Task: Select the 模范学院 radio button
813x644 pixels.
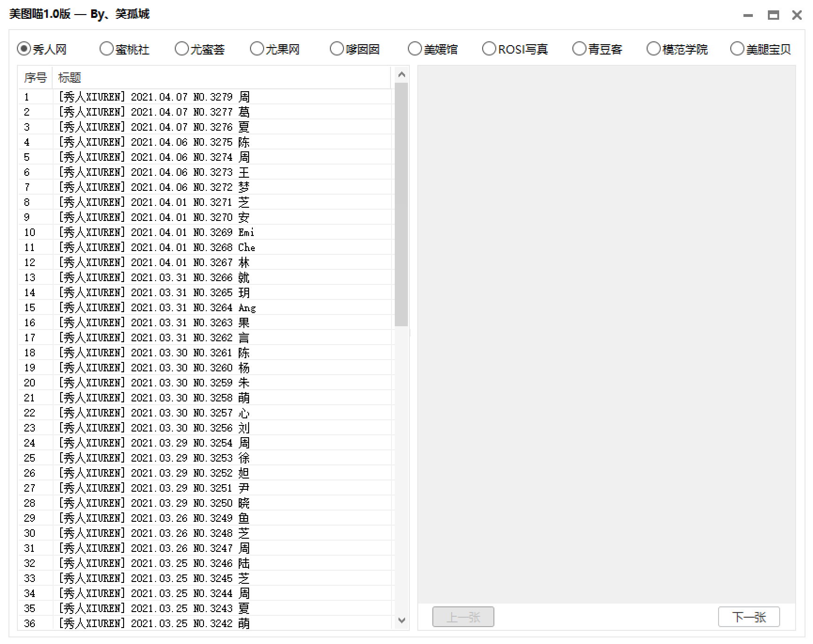Action: (x=677, y=49)
